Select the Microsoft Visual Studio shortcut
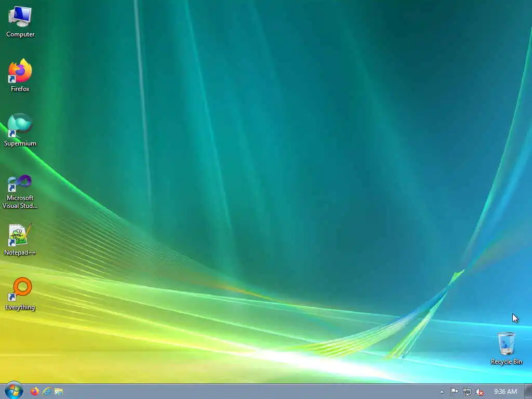Image resolution: width=532 pixels, height=399 pixels. pyautogui.click(x=20, y=192)
